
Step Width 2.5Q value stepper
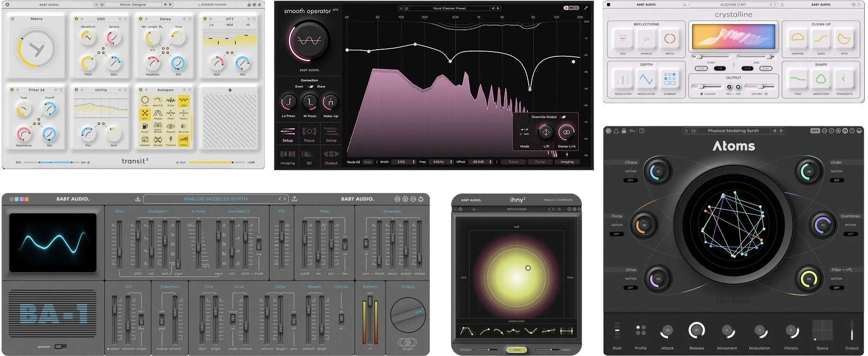pyautogui.click(x=414, y=162)
